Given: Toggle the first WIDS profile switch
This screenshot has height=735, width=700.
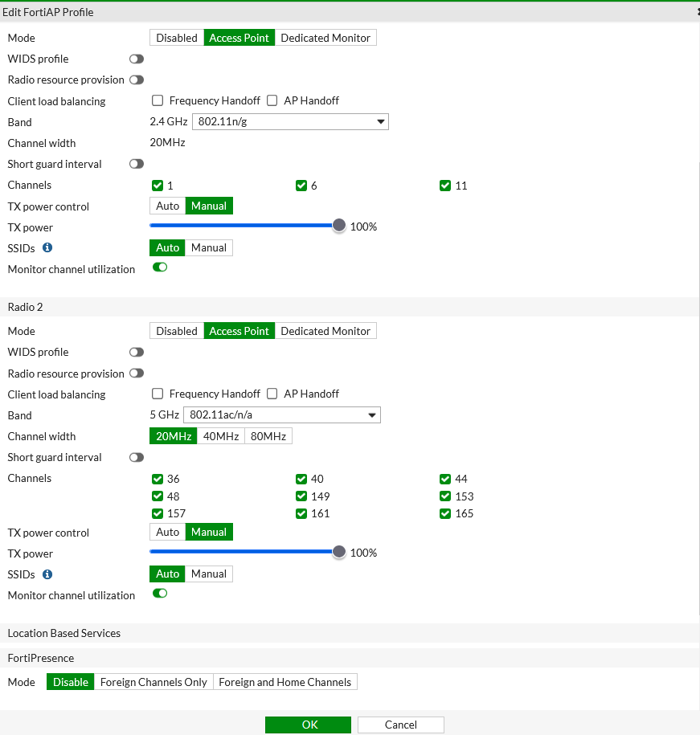Looking at the screenshot, I should (137, 59).
